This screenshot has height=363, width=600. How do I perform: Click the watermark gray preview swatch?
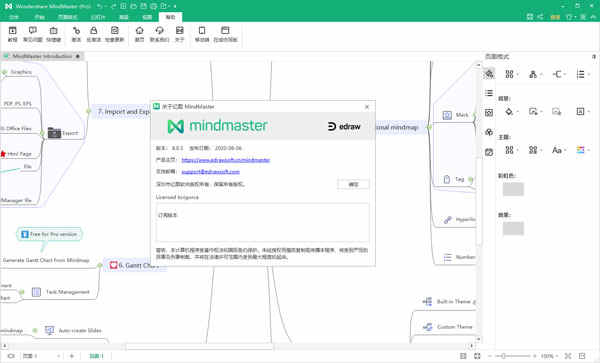(513, 228)
